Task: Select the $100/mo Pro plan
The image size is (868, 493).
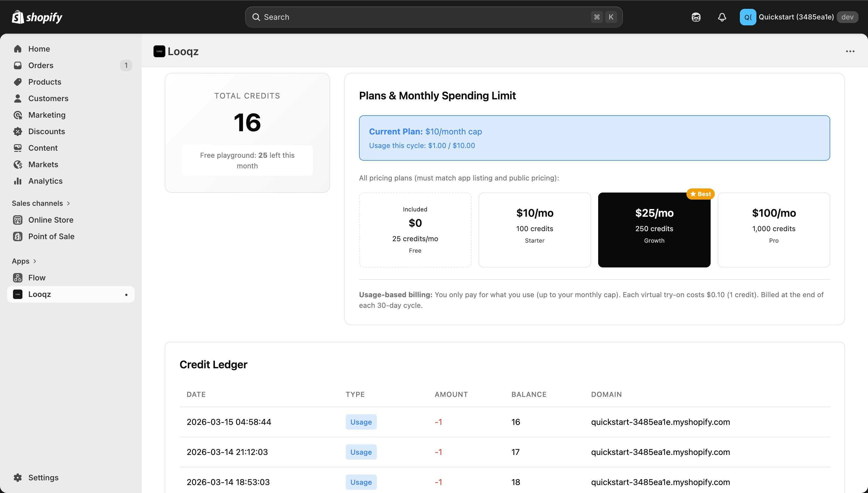Action: pyautogui.click(x=774, y=230)
